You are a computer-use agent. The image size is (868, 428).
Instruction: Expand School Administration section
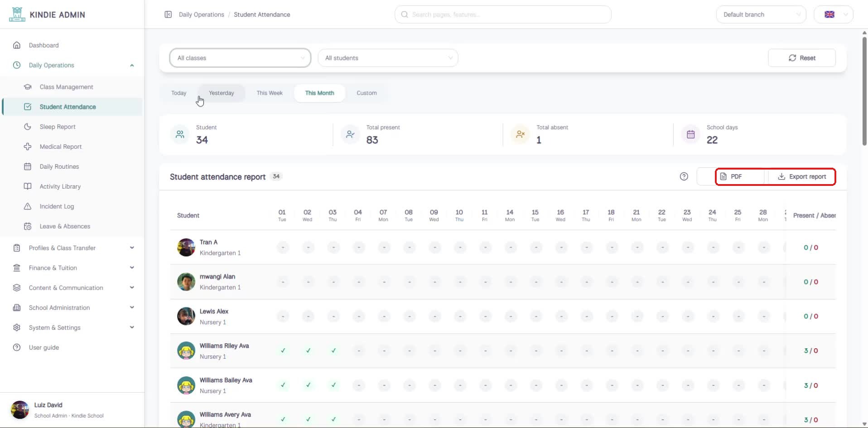pyautogui.click(x=132, y=308)
